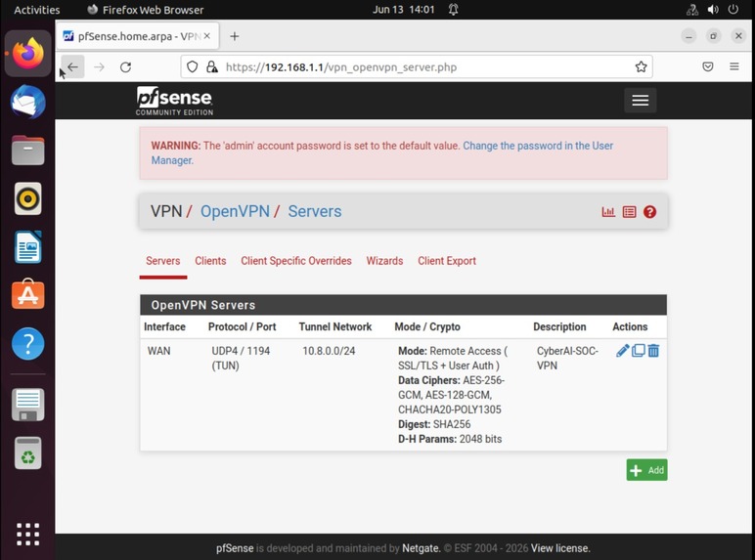Open the Client Specific Overrides tab
The height and width of the screenshot is (560, 755).
[296, 261]
